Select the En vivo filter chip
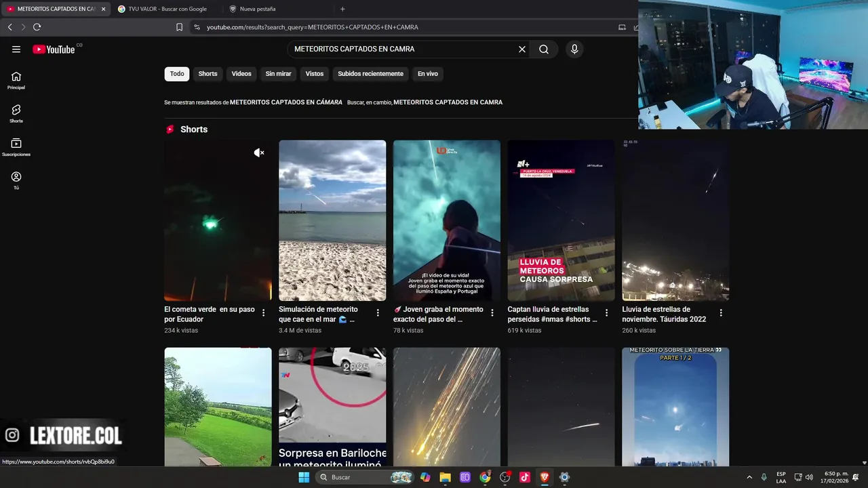Screen dimensions: 868x488 coord(427,74)
